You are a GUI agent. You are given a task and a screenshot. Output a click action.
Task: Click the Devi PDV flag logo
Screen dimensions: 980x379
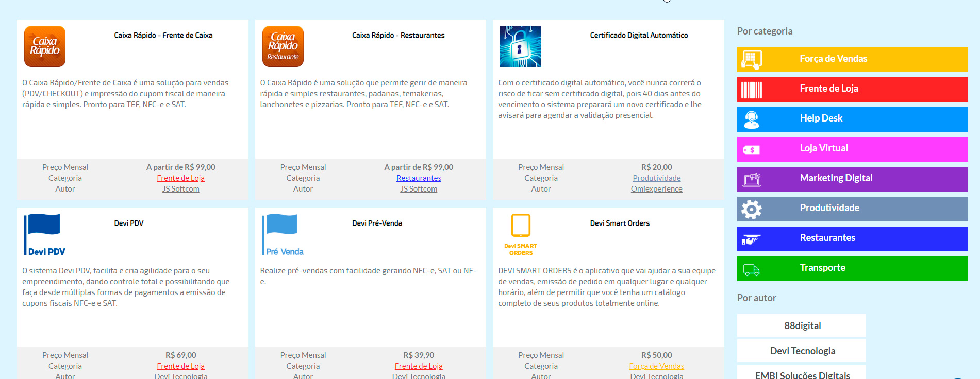coord(45,235)
